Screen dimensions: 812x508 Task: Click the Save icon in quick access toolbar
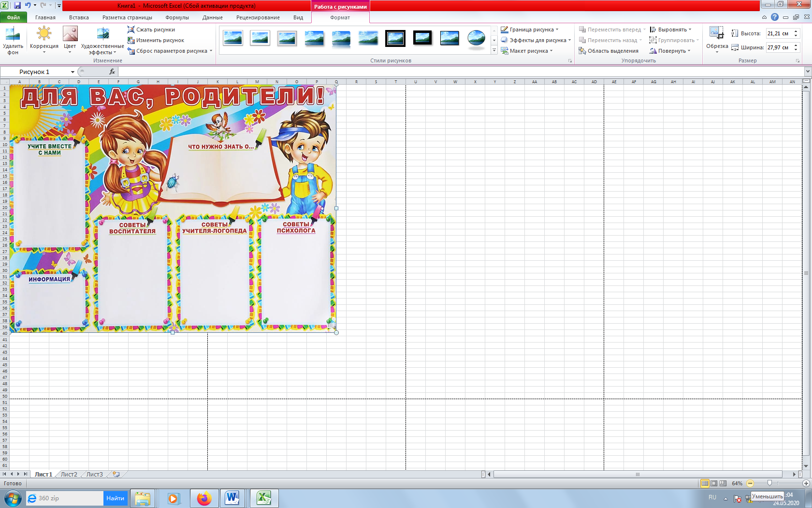pyautogui.click(x=17, y=5)
